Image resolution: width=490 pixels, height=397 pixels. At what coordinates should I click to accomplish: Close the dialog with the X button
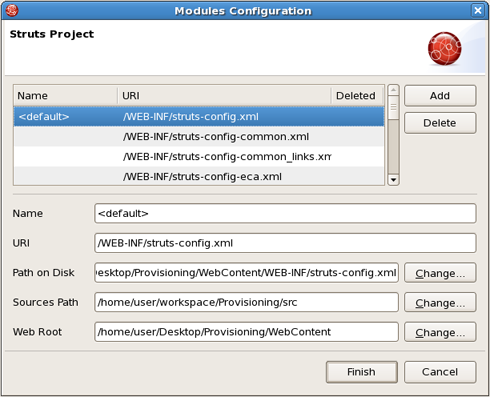[478, 11]
